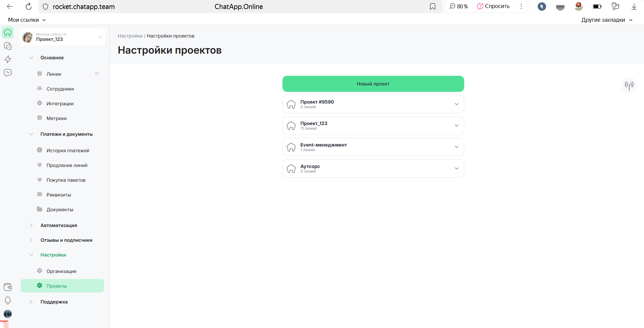Viewport: 644px width, 328px height.
Task: Click the browser address bar URL
Action: (x=84, y=7)
